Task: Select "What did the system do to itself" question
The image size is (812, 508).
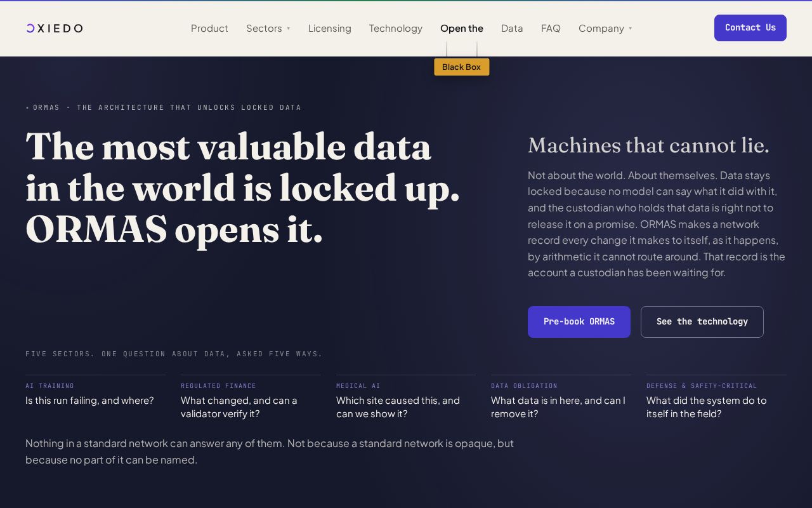Action: 706,407
